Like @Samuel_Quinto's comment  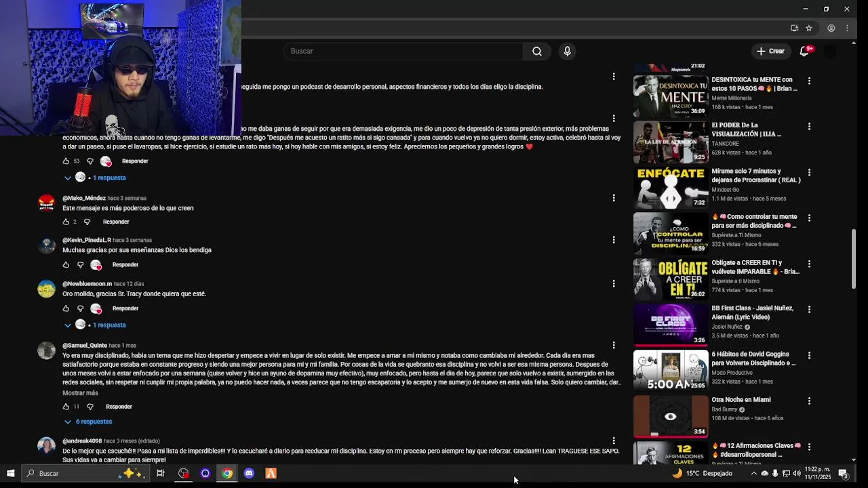pyautogui.click(x=66, y=407)
